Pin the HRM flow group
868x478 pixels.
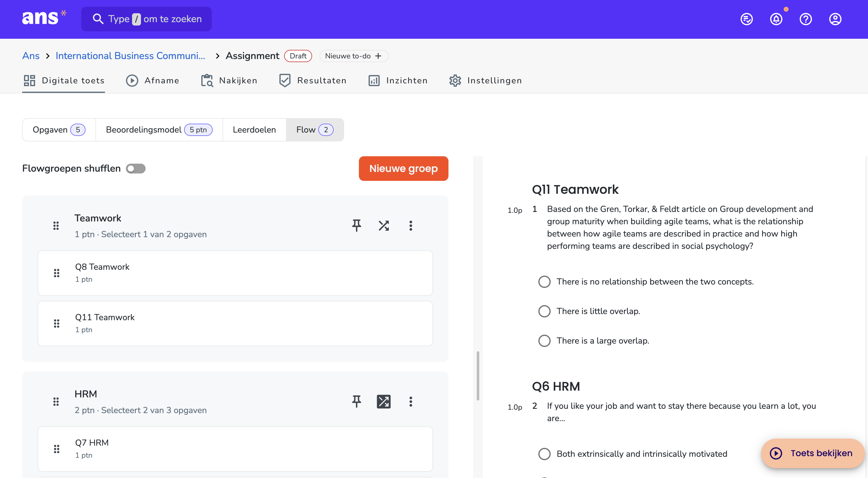click(x=356, y=401)
